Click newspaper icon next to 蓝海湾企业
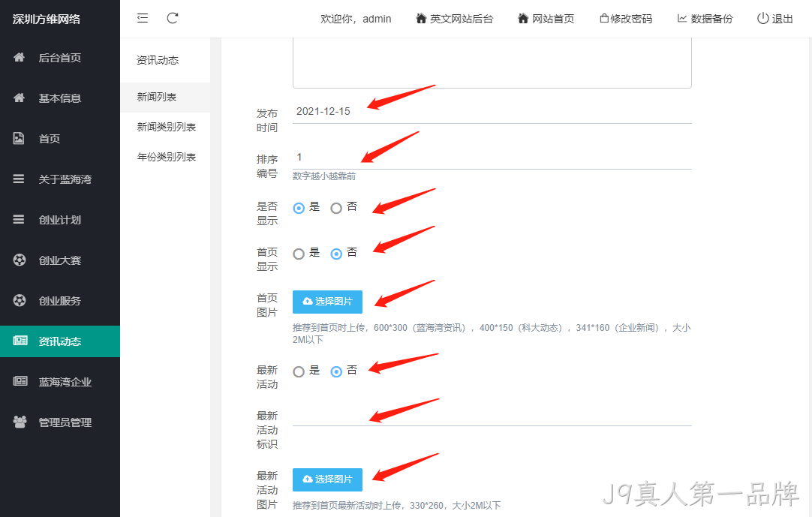 [20, 382]
